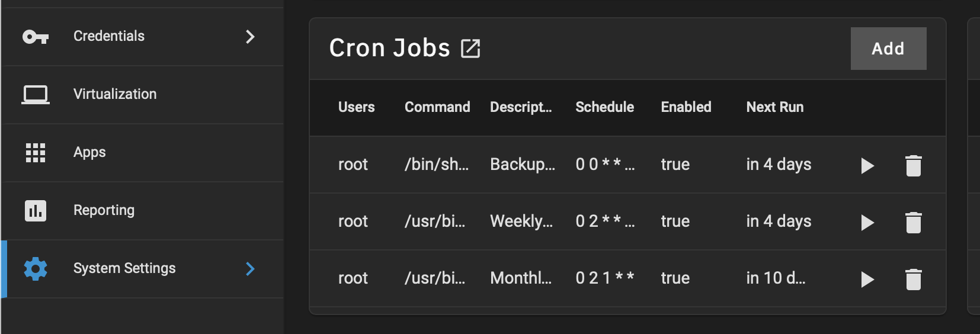The image size is (980, 334).
Task: Click the Reporting chart icon
Action: (36, 211)
